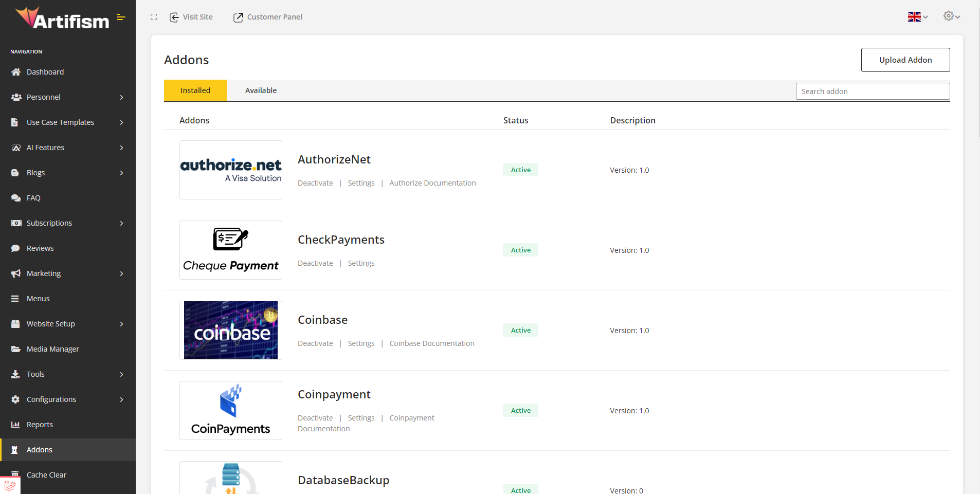Open the Customer Panel external link icon
The width and height of the screenshot is (980, 494).
click(x=238, y=17)
